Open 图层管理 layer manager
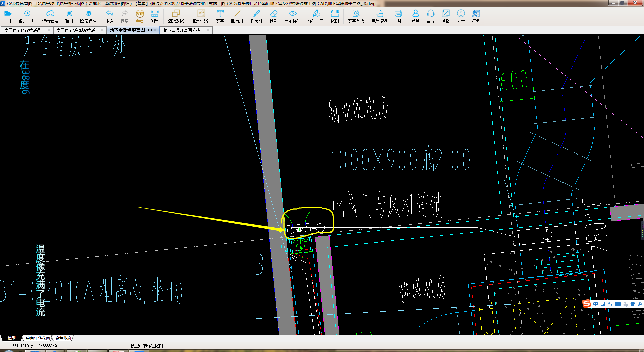644x352 pixels. tap(88, 16)
